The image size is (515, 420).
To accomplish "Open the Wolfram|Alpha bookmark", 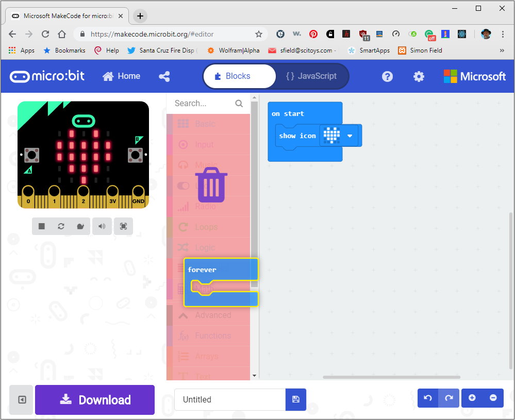I will pos(233,50).
